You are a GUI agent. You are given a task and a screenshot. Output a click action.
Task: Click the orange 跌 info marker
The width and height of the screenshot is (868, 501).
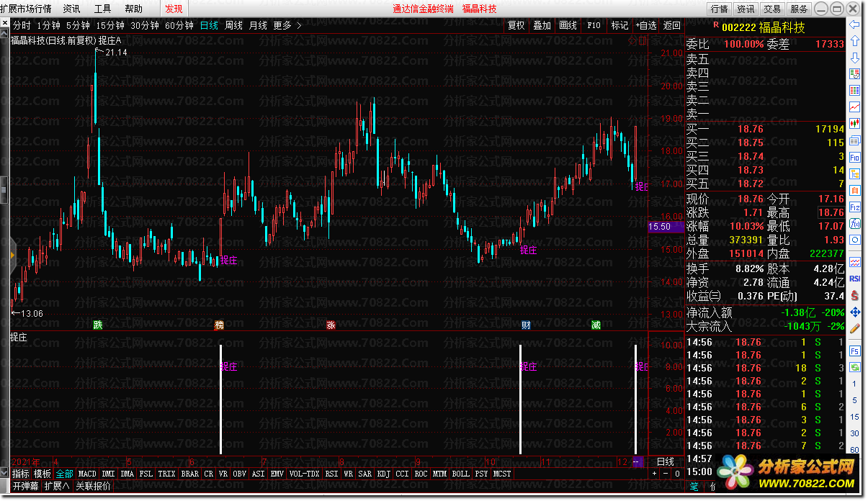click(98, 325)
